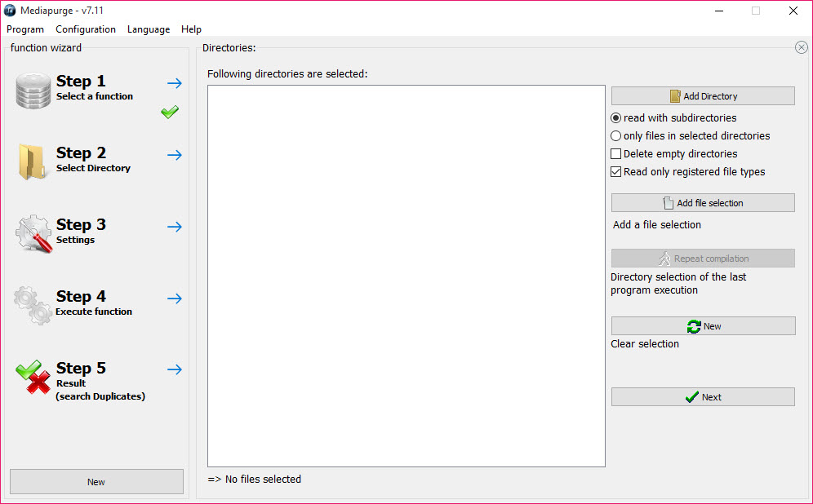Image resolution: width=813 pixels, height=504 pixels.
Task: Click the 'Execute function' step label
Action: [94, 312]
